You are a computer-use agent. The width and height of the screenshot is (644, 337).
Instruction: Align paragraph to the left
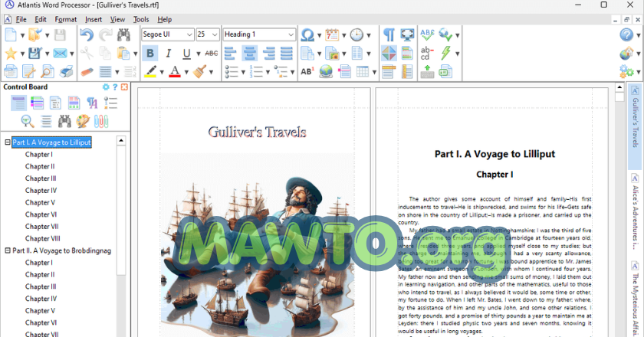[231, 54]
